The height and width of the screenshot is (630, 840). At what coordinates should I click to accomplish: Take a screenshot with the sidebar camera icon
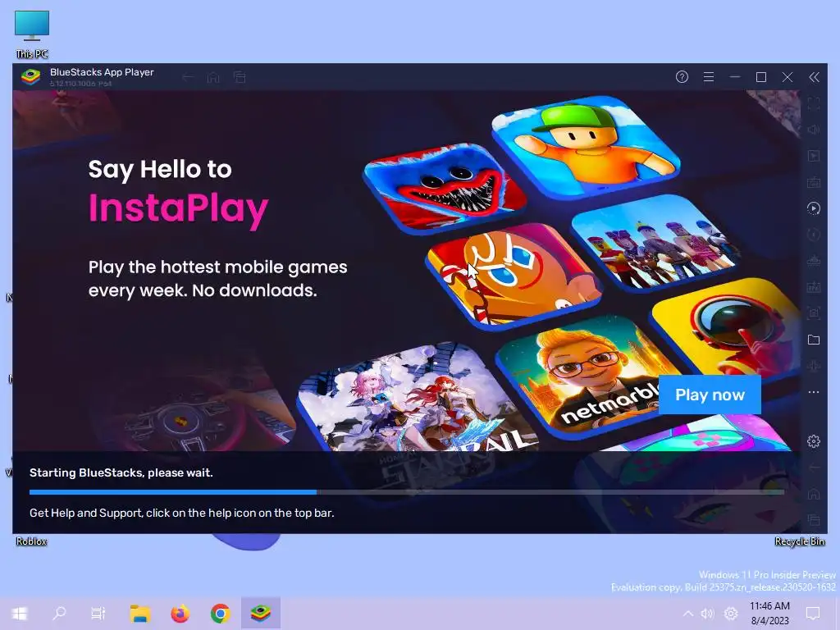tap(813, 313)
